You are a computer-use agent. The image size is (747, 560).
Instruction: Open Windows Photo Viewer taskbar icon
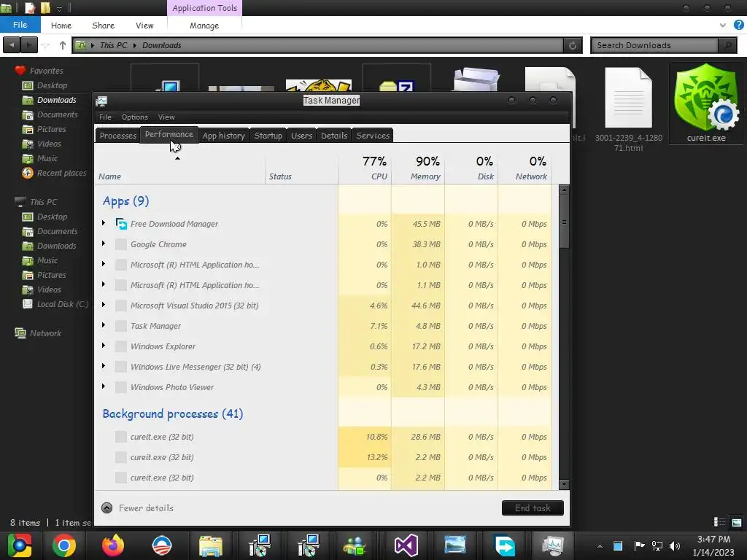[455, 545]
